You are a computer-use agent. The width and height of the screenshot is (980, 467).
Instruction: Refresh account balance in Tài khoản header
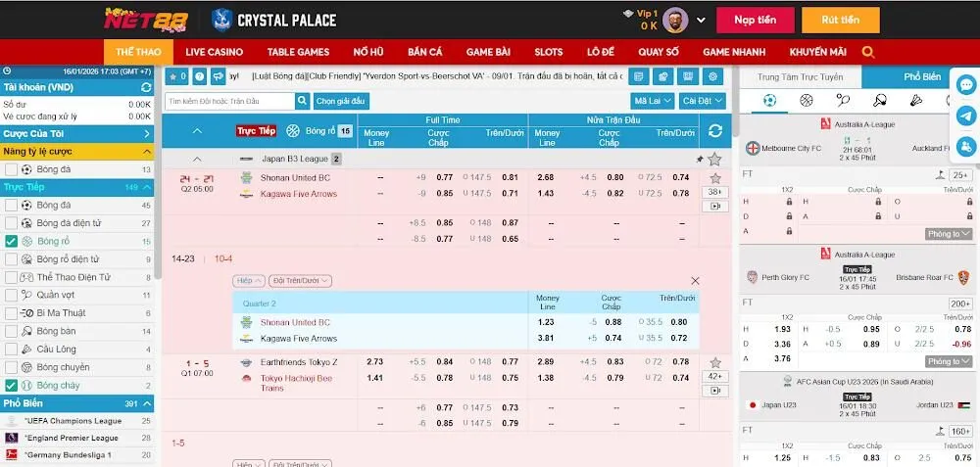click(x=146, y=87)
